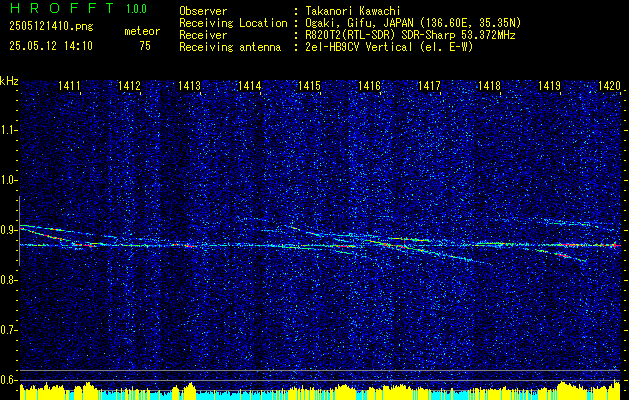This screenshot has width=629, height=400.
Task: Click time marker 1417
Action: (429, 85)
